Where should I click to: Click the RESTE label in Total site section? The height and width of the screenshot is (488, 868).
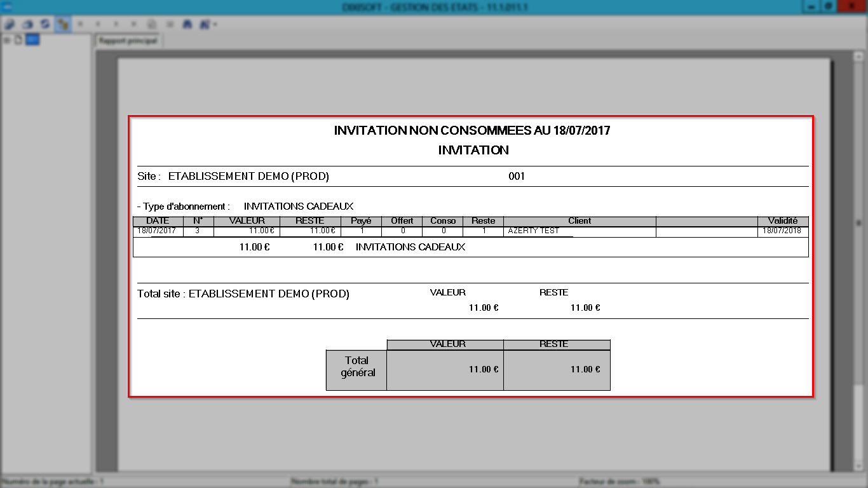coord(554,293)
